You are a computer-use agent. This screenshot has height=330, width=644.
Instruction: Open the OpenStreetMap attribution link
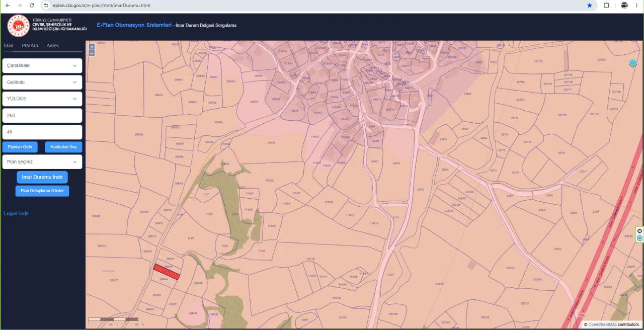602,325
